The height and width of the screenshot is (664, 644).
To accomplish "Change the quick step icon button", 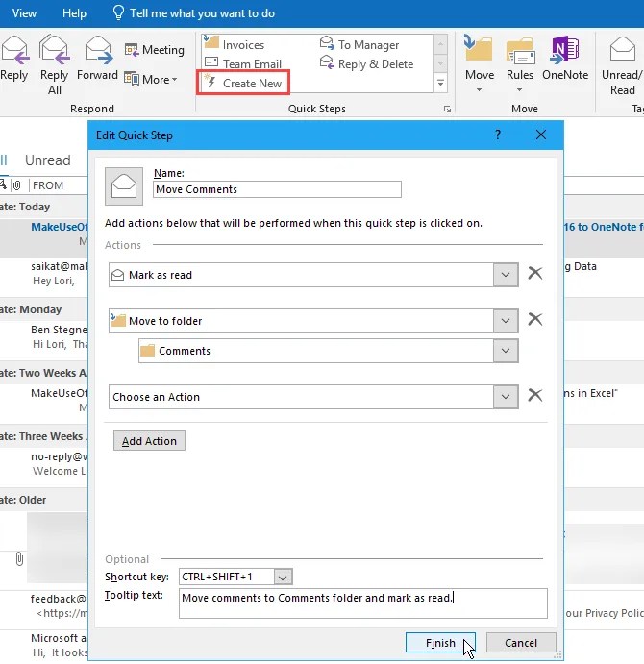I will coord(124,185).
